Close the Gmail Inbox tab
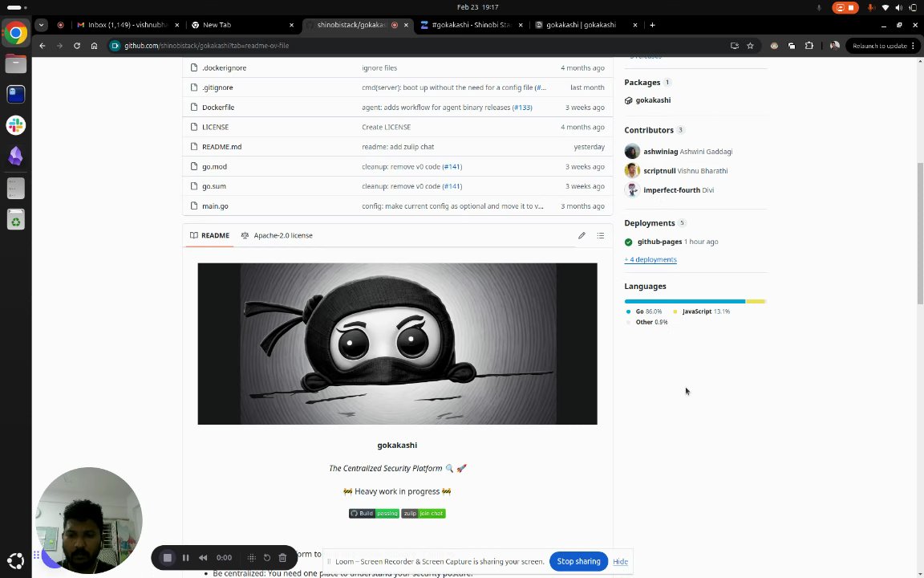This screenshot has width=924, height=578. 176,25
